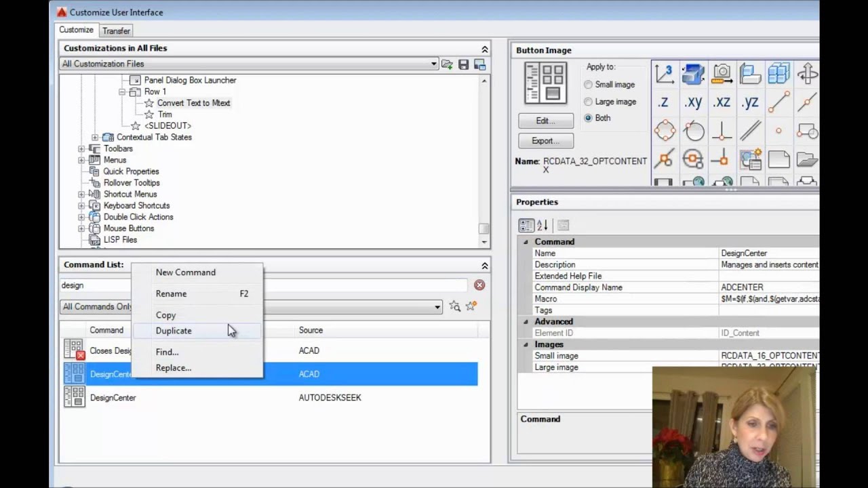Viewport: 868px width, 488px height.
Task: Select Convert Text to Mtext tree item
Action: click(193, 103)
